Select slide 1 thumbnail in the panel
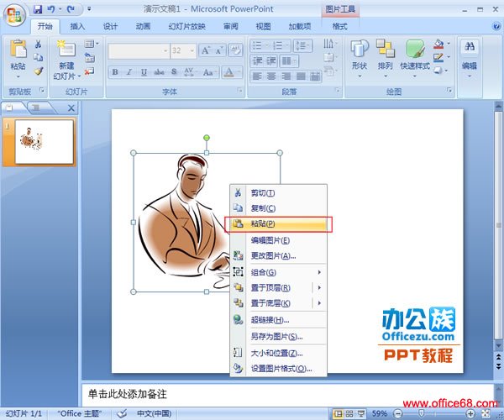The height and width of the screenshot is (420, 504). pyautogui.click(x=44, y=142)
